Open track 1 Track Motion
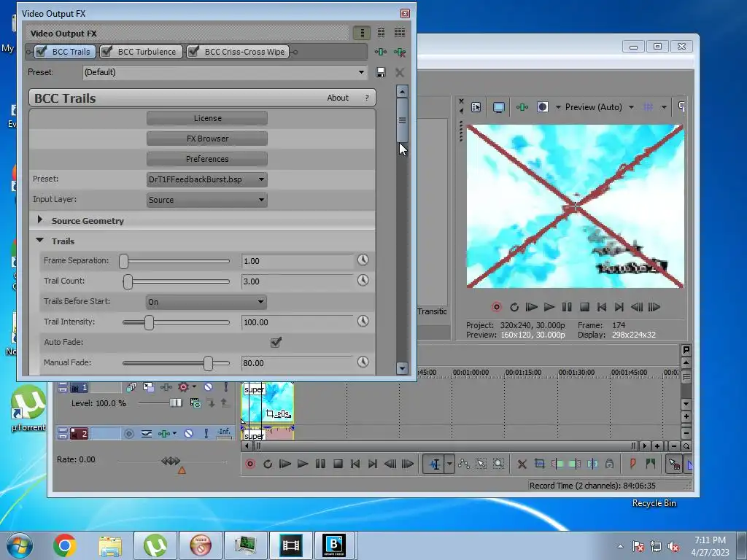The width and height of the screenshot is (747, 560). pyautogui.click(x=149, y=387)
